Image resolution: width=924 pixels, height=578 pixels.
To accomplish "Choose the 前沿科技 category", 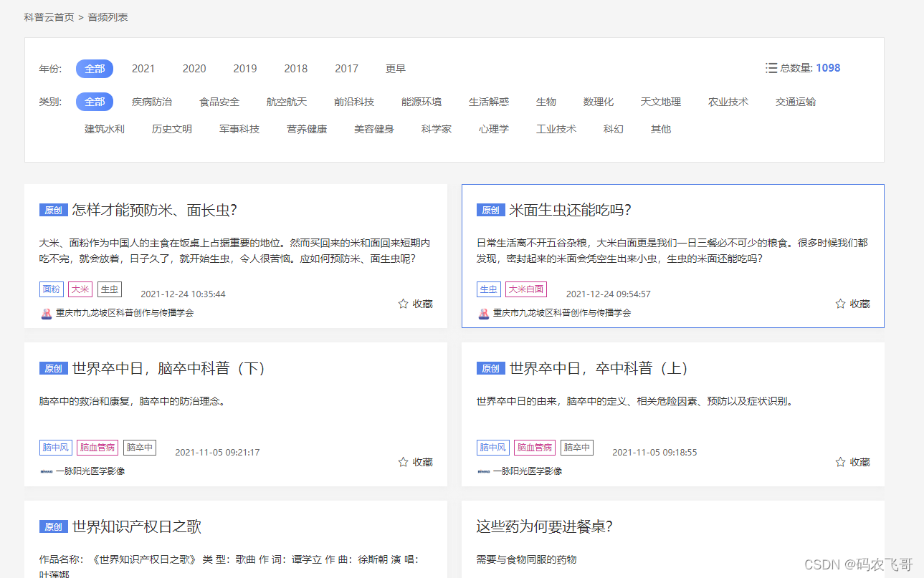I will [354, 102].
